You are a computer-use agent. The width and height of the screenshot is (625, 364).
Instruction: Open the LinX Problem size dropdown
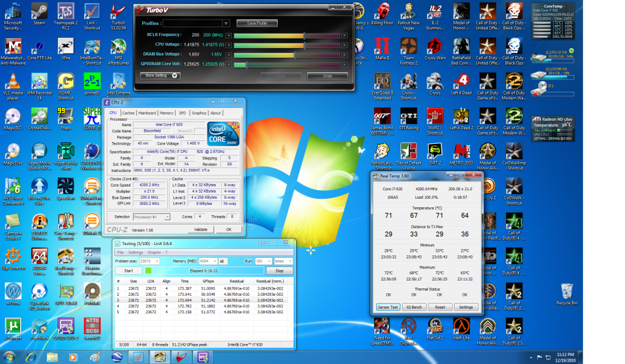tap(157, 261)
